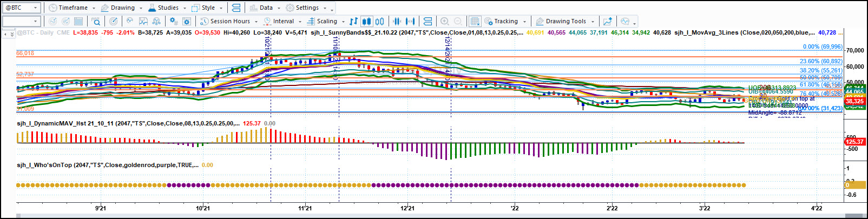Click the gear with hash grid icon
The image size is (868, 219).
coord(173,21)
